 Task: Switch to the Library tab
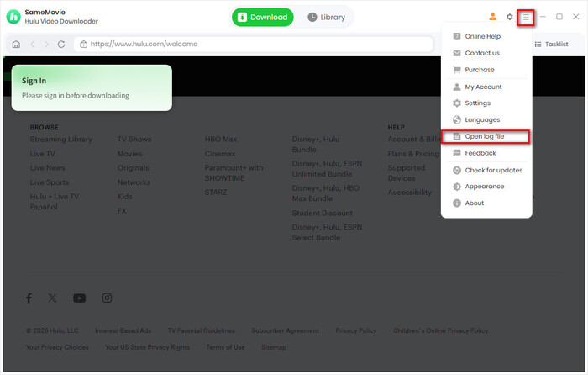tap(326, 18)
